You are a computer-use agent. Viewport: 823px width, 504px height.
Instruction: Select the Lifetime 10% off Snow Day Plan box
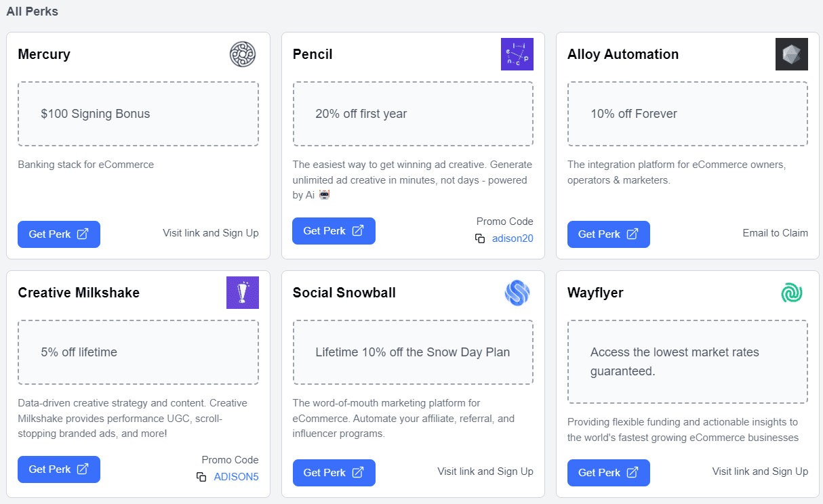412,352
